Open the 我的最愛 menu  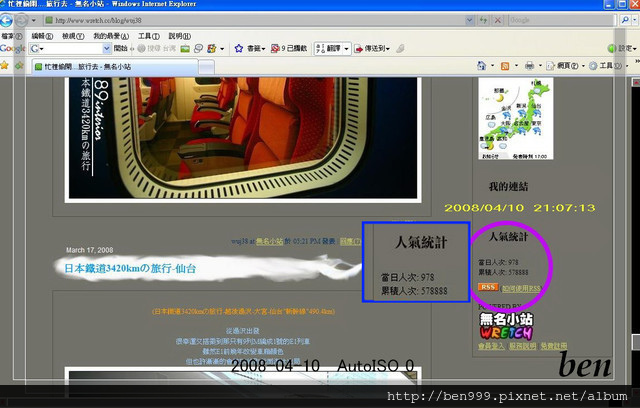(111, 36)
